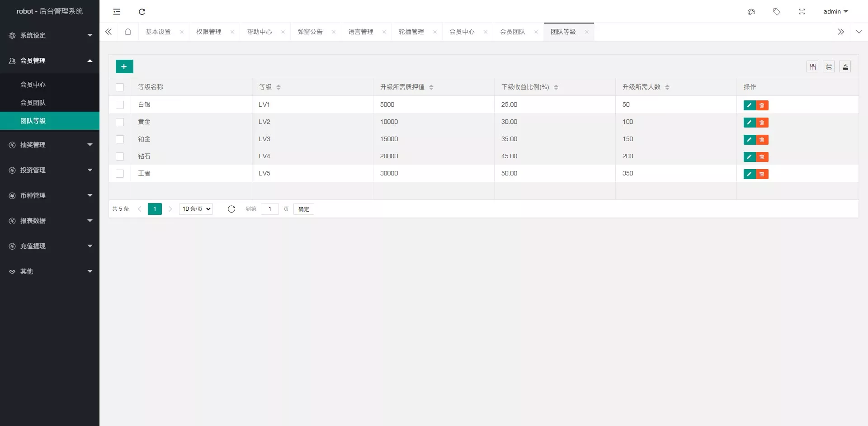Click the delete icon for 王者 row

(762, 174)
